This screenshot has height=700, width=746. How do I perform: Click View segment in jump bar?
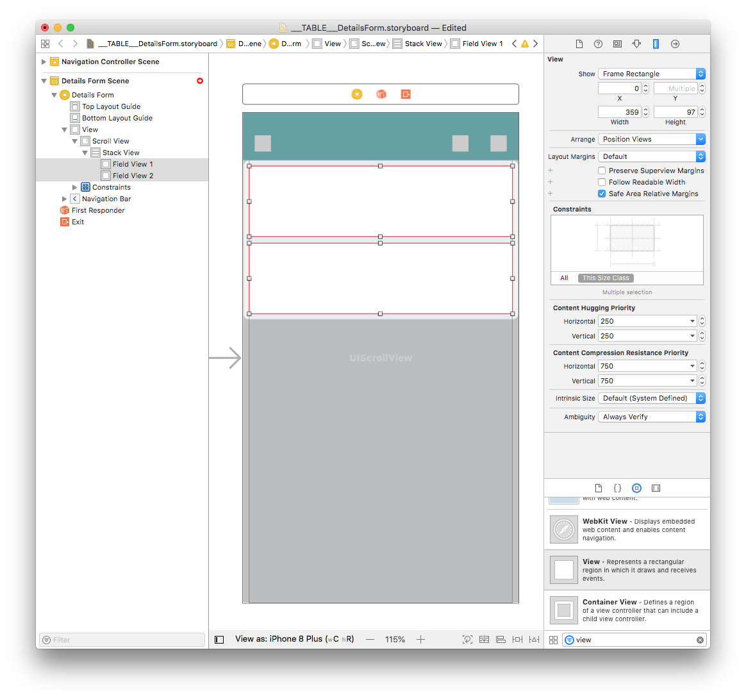327,44
